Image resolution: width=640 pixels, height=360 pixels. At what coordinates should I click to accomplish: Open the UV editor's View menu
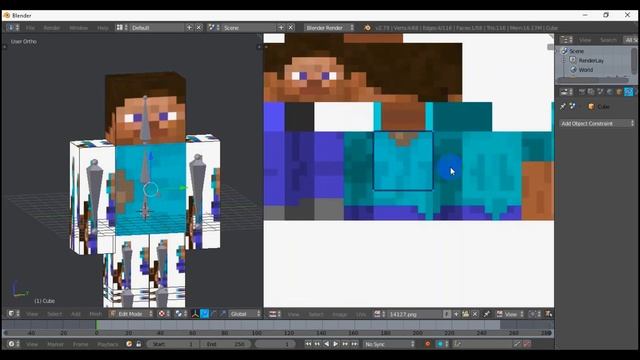pyautogui.click(x=293, y=314)
